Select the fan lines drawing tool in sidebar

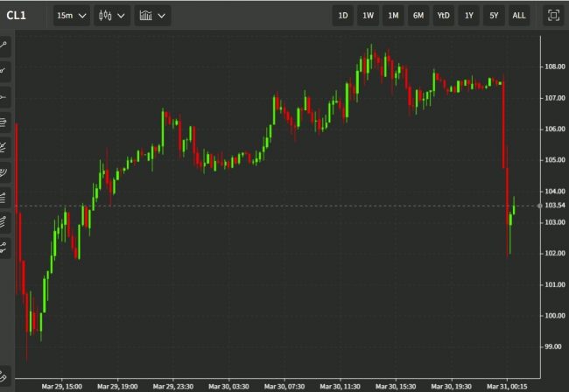[4, 146]
